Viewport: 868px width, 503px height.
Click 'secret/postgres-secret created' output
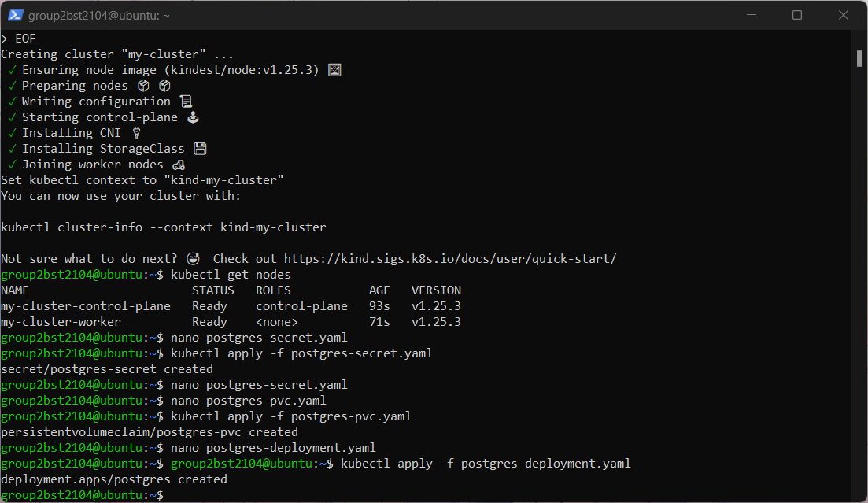[107, 369]
